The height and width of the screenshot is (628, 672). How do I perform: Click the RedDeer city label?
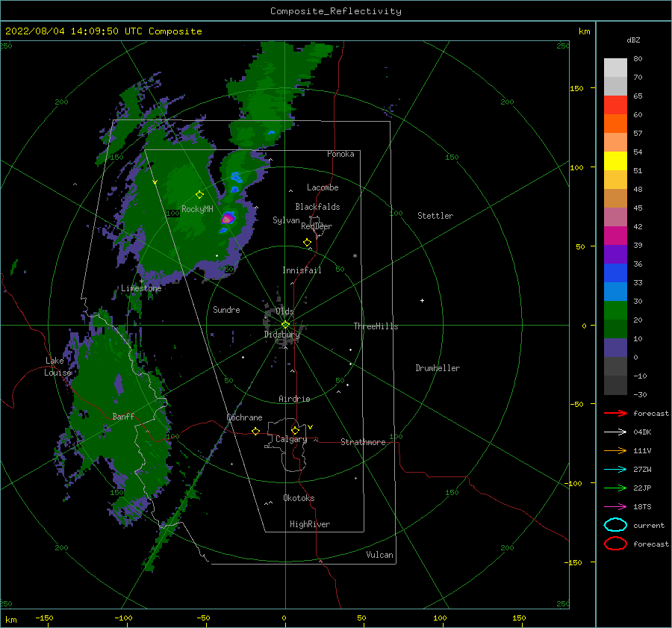(x=317, y=226)
